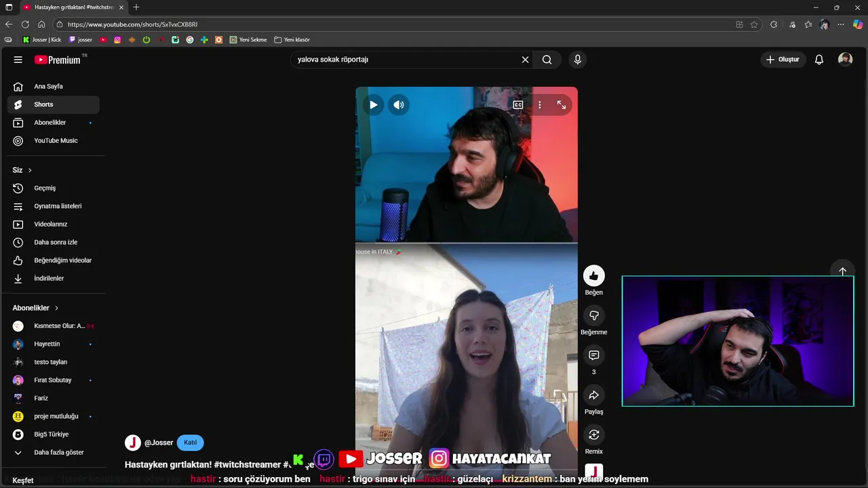The width and height of the screenshot is (868, 488).
Task: Select Shorts in the sidebar
Action: (x=53, y=104)
